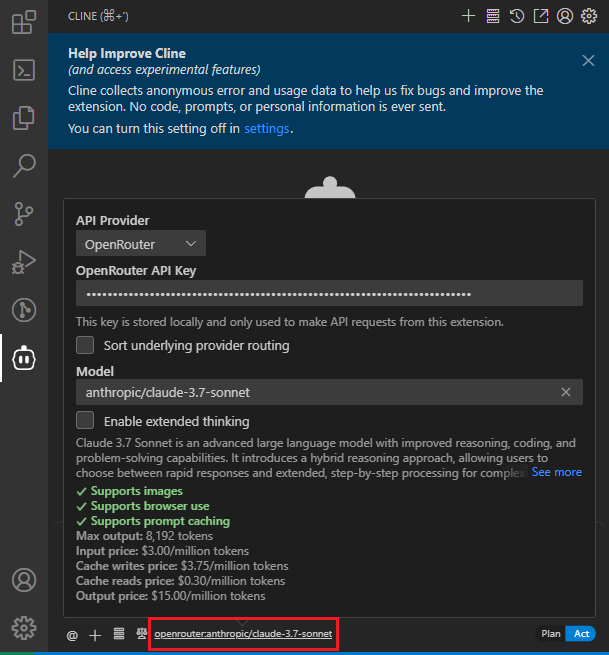The image size is (609, 655).
Task: Select the Cline robot icon
Action: click(24, 358)
